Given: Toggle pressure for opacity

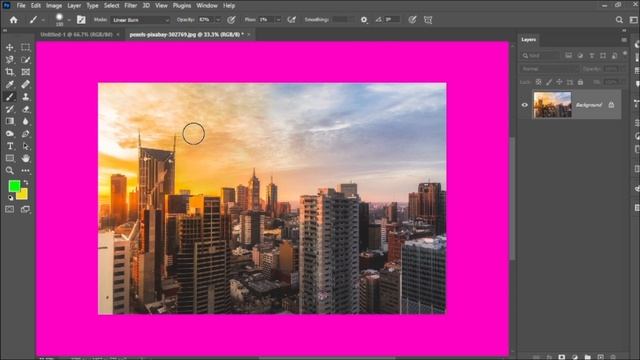Looking at the screenshot, I should (x=231, y=20).
